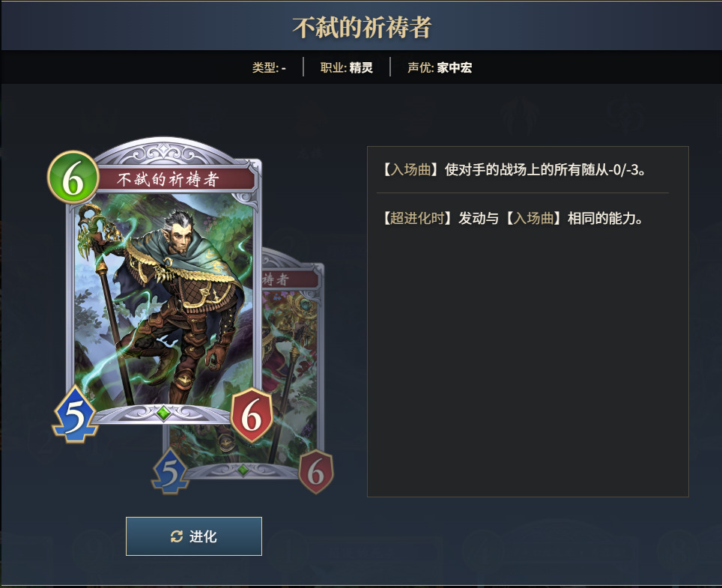The width and height of the screenshot is (722, 588).
Task: Click the voice actor name 家中宏
Action: pos(455,67)
